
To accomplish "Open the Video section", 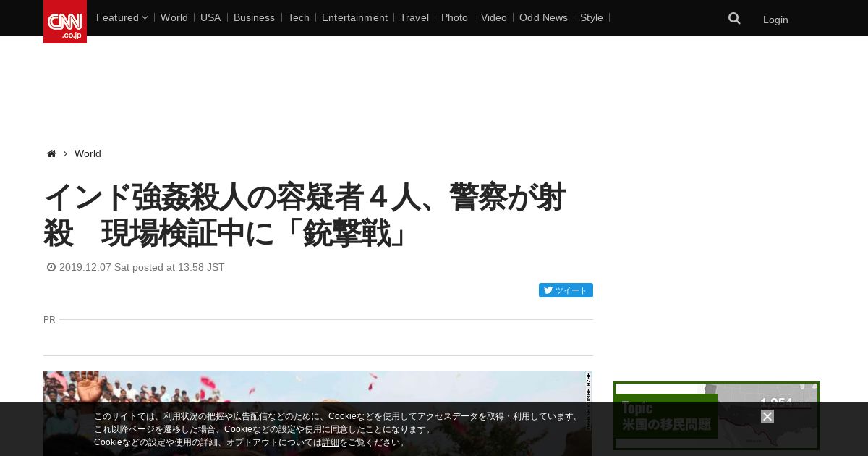I will click(x=494, y=17).
